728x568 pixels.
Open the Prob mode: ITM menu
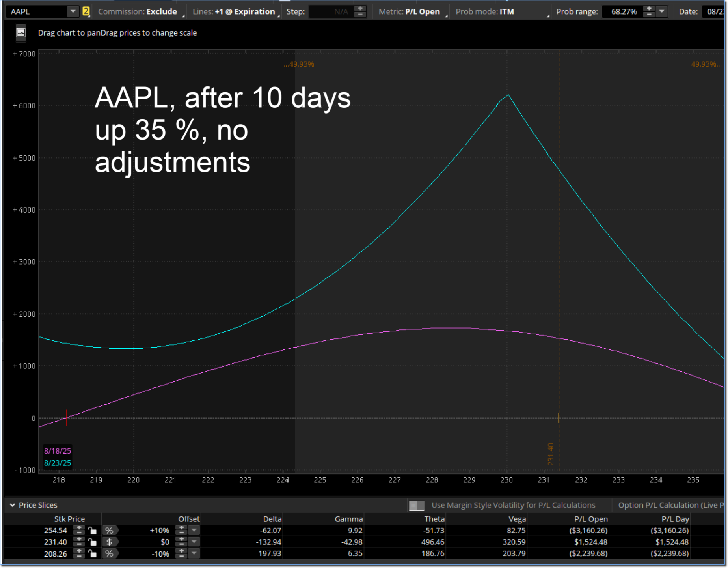click(x=502, y=11)
